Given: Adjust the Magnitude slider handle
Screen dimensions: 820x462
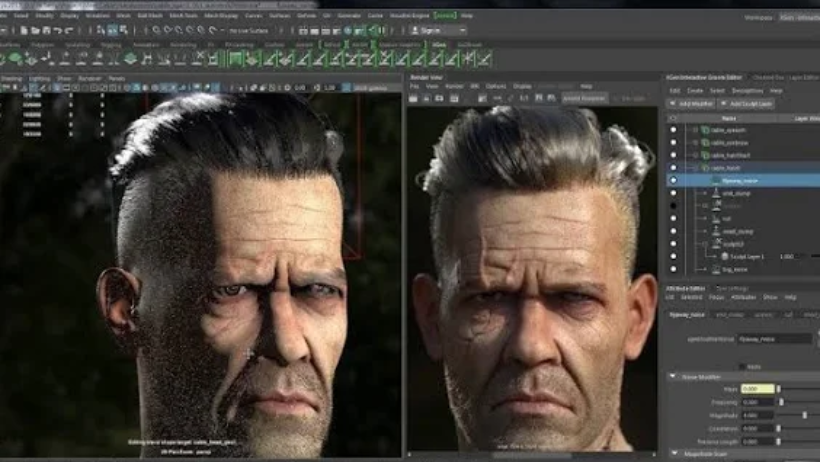Looking at the screenshot, I should click(804, 415).
